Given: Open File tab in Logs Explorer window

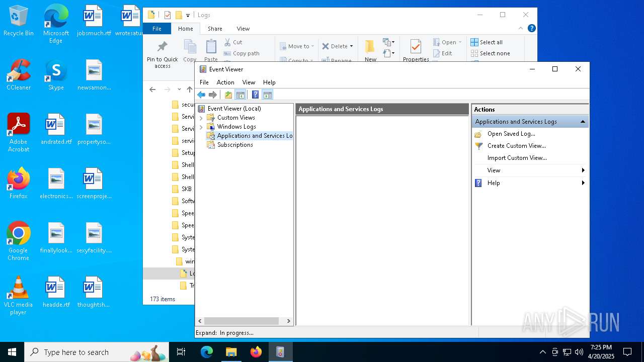Looking at the screenshot, I should pyautogui.click(x=157, y=29).
